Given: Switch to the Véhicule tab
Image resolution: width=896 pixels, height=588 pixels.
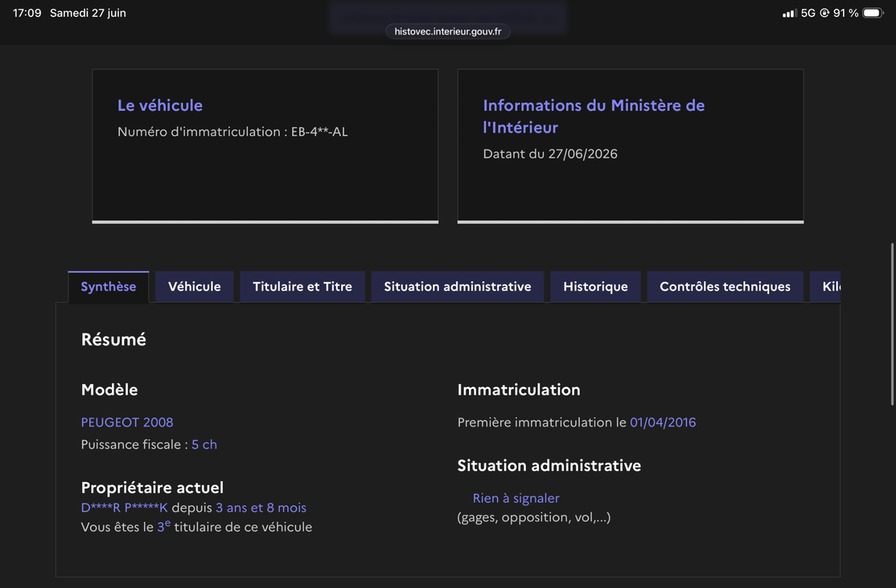Looking at the screenshot, I should point(194,287).
